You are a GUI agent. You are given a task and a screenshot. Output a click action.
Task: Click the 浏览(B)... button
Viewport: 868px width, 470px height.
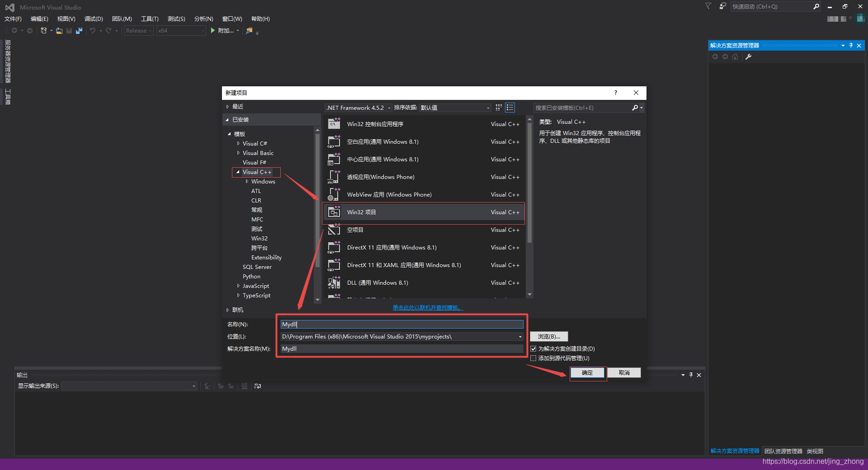[549, 336]
